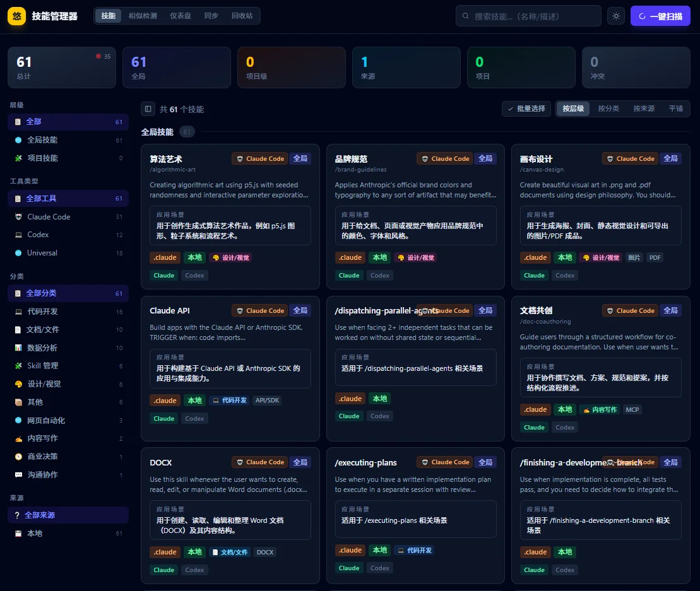Click the 项目 stat card showing 0
The width and height of the screenshot is (700, 591).
[x=521, y=67]
